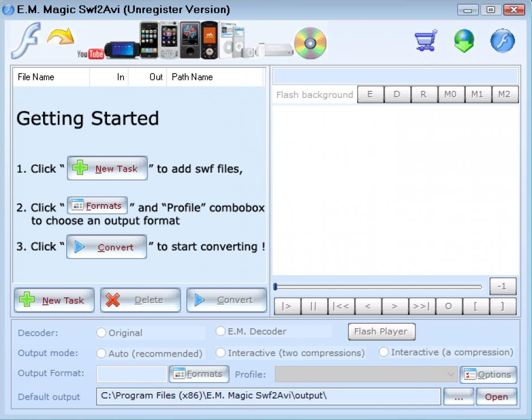Click the pause || playback button
Screen dimensions: 532x420
(x=314, y=306)
